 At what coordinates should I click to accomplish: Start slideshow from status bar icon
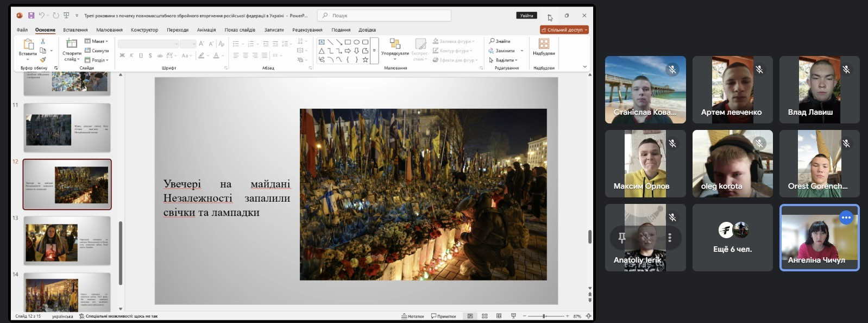(x=513, y=316)
